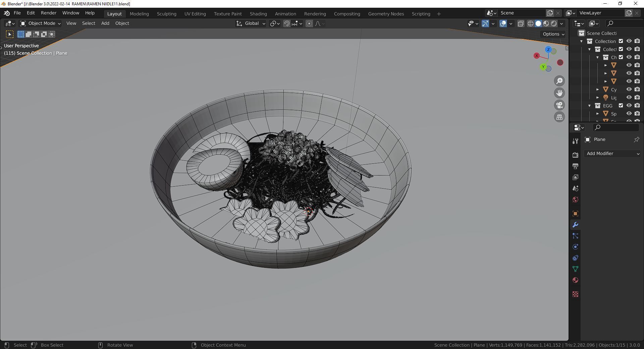
Task: Click the Z axis on navigation gizmo
Action: coord(548,50)
